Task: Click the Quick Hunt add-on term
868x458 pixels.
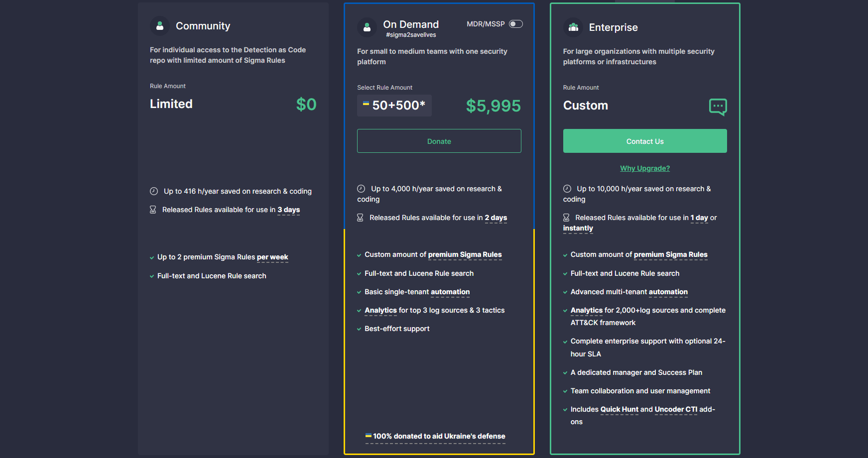Action: (x=620, y=409)
